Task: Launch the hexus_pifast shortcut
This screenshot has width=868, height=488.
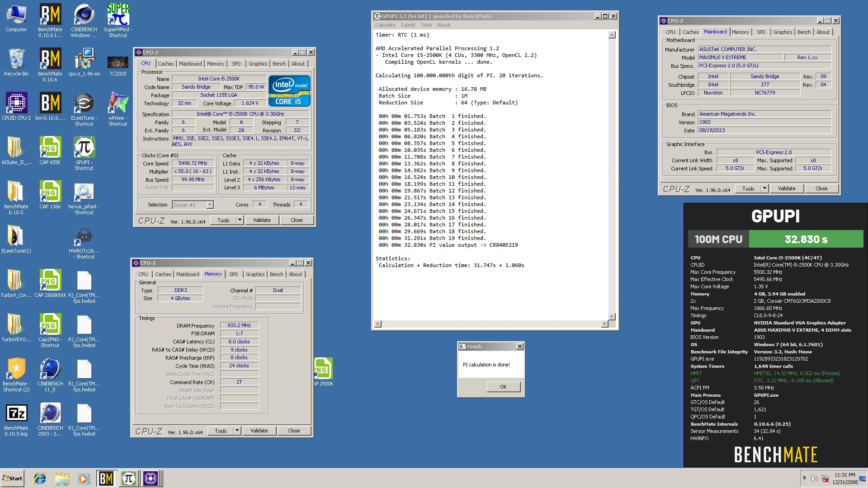Action: [84, 197]
